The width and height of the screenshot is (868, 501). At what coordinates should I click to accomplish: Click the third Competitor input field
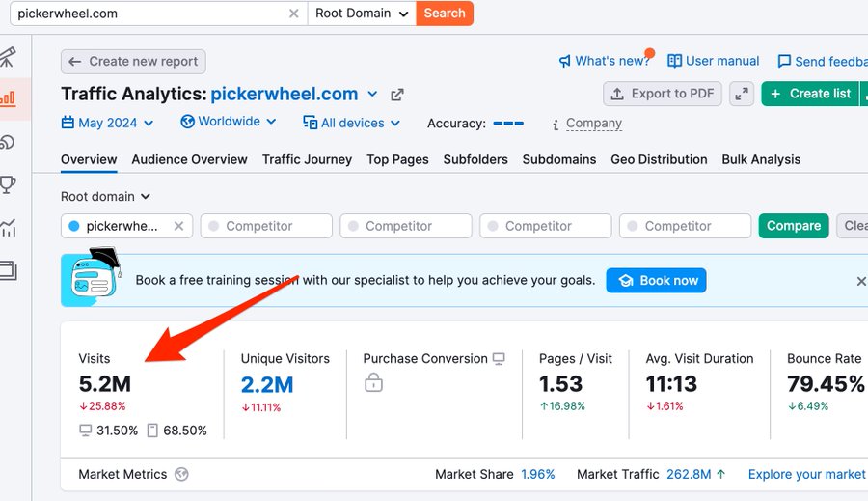[545, 226]
